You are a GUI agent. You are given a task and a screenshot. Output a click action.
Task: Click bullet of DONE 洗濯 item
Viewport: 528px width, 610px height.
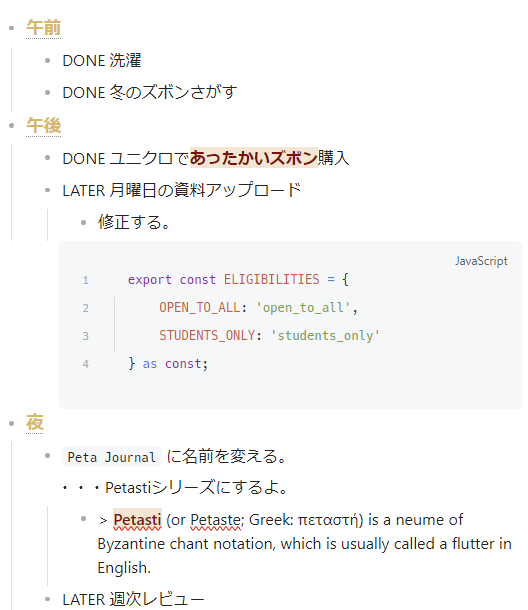tap(47, 61)
